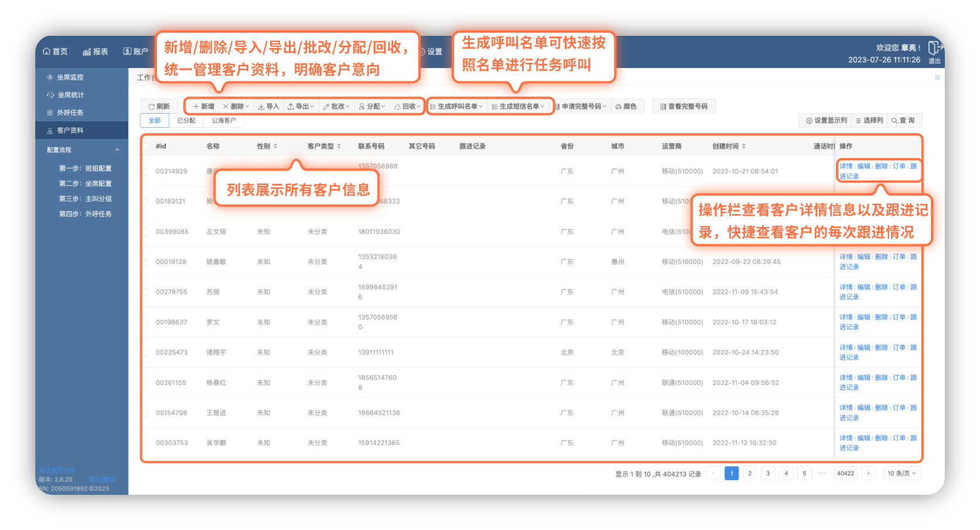Go to page 2 in pagination
Viewport: 980px width, 530px height.
point(750,474)
